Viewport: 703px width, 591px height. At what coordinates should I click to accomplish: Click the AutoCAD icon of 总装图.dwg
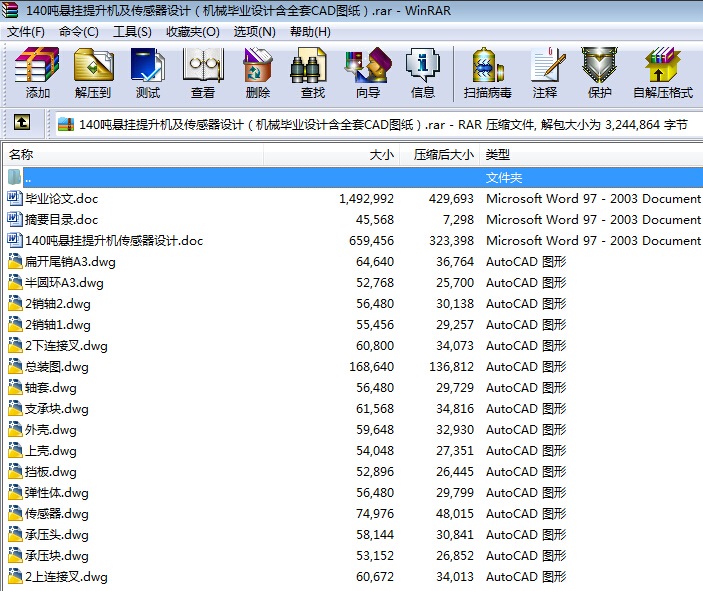click(15, 366)
